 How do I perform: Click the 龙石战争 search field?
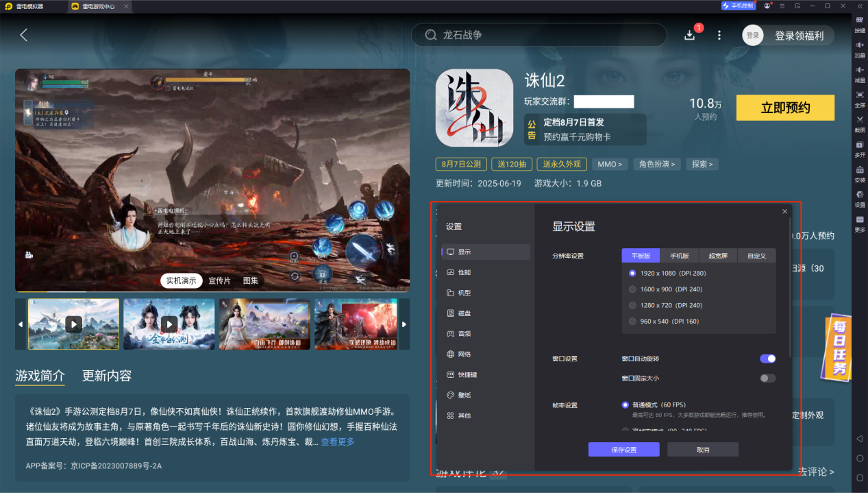(538, 35)
